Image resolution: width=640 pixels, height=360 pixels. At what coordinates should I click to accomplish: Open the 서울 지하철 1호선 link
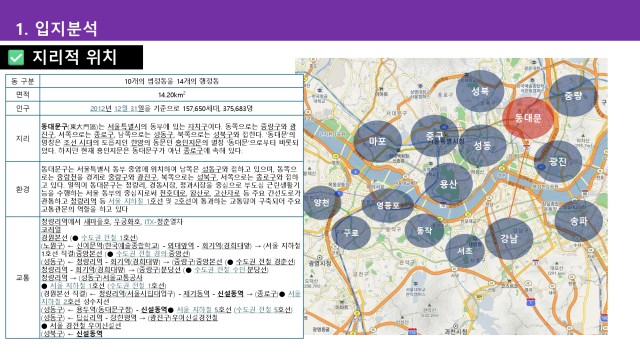135,201
